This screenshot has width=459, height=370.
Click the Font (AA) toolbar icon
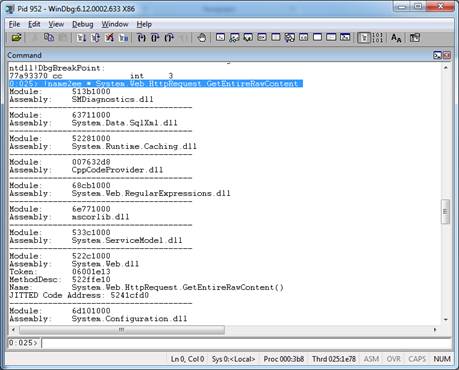click(x=396, y=38)
